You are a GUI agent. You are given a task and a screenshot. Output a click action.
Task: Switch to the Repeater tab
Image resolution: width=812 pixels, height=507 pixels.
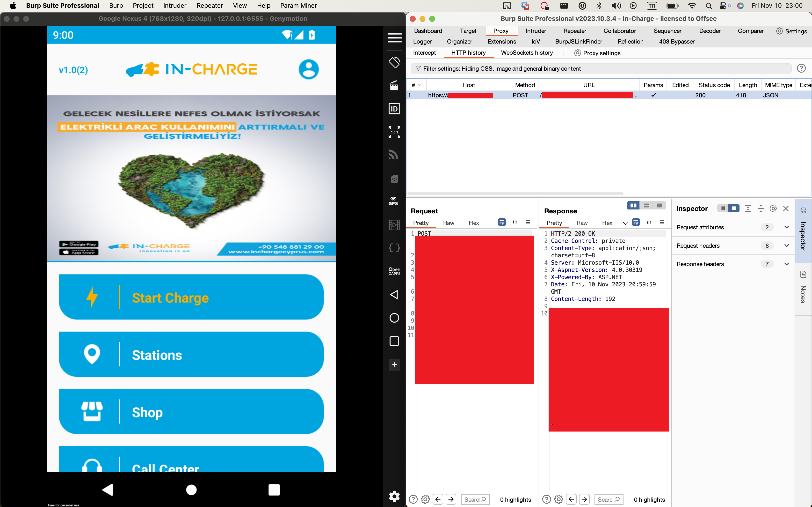(574, 31)
